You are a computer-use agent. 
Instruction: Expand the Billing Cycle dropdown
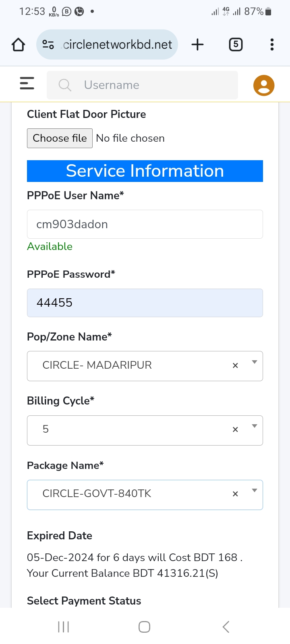254,426
